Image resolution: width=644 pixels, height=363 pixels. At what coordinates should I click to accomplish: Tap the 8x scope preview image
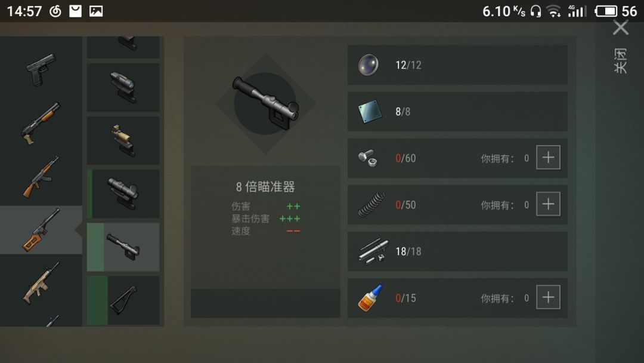[x=265, y=104]
